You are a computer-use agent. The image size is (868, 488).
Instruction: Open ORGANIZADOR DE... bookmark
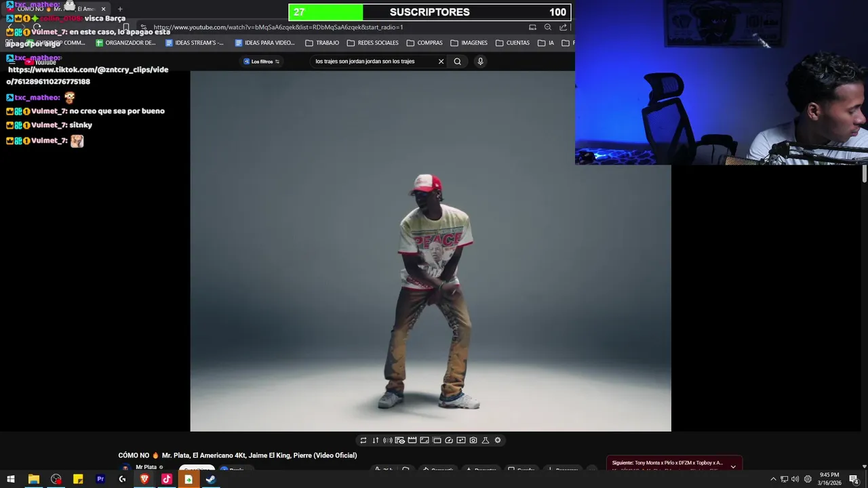[x=125, y=43]
